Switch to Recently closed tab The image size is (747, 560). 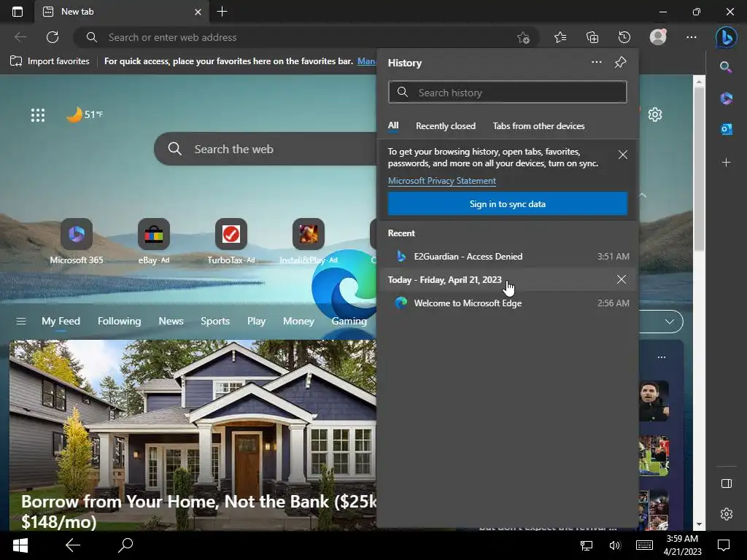click(x=446, y=126)
